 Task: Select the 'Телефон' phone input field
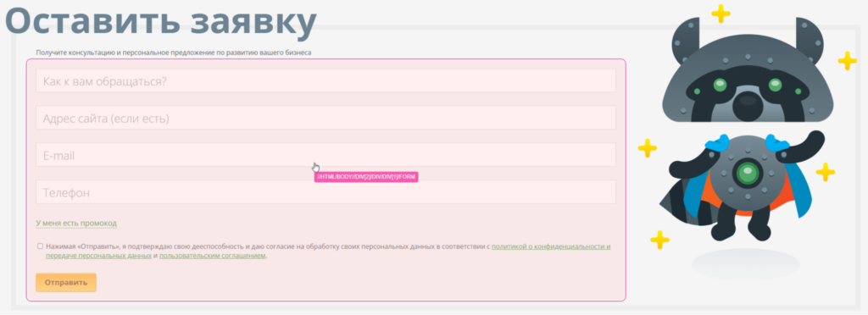(x=325, y=192)
